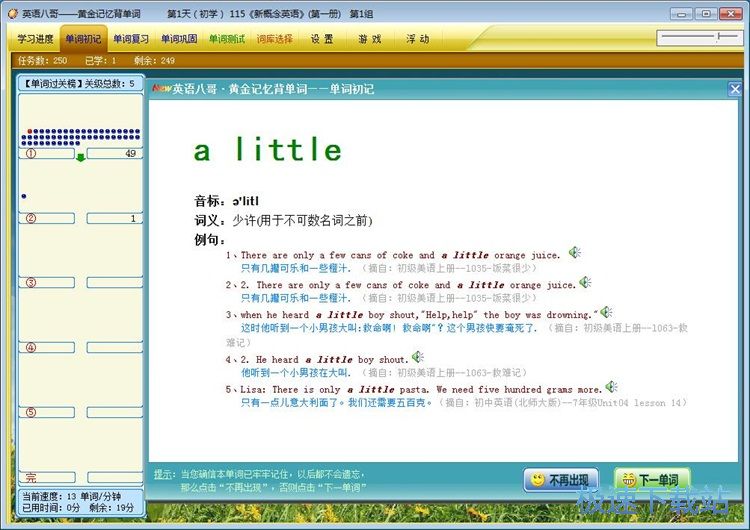Image resolution: width=750 pixels, height=530 pixels.
Task: Click the 下一单词 button
Action: [x=652, y=480]
